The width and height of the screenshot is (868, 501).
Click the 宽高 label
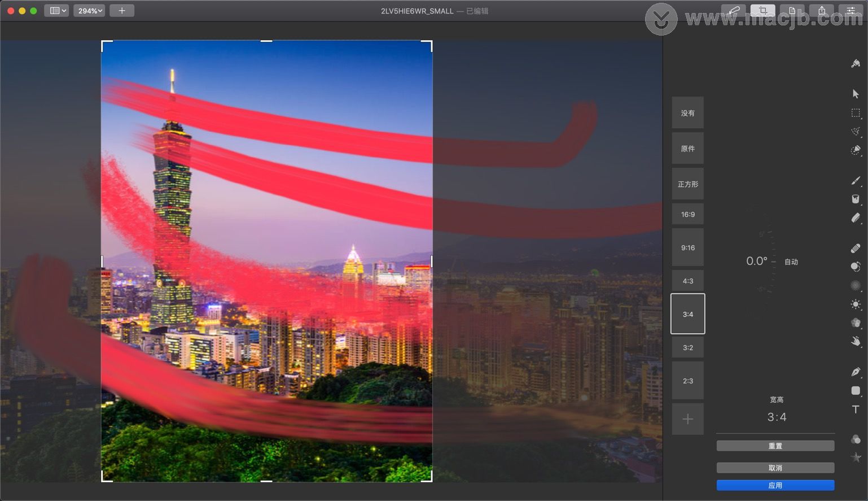click(777, 400)
